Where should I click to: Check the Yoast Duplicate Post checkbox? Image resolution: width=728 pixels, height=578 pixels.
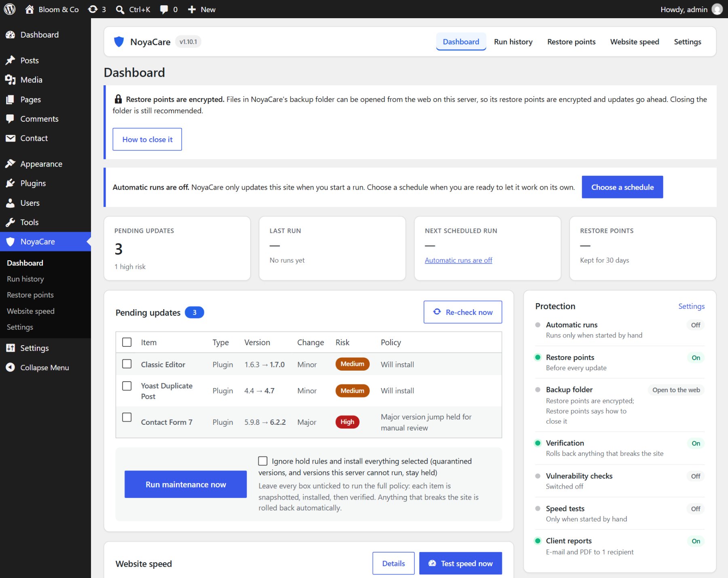pos(127,386)
